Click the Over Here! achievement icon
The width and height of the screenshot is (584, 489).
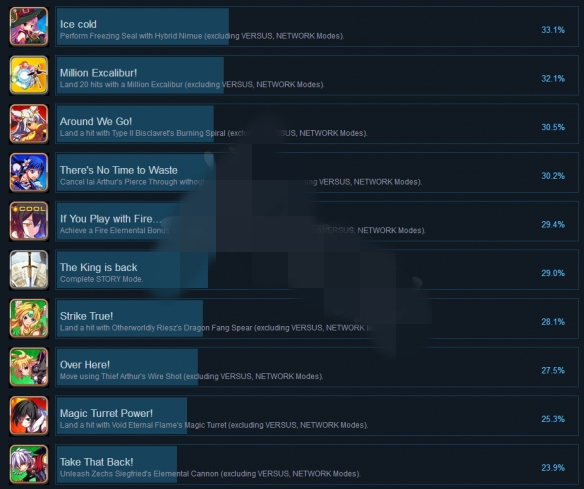click(29, 367)
